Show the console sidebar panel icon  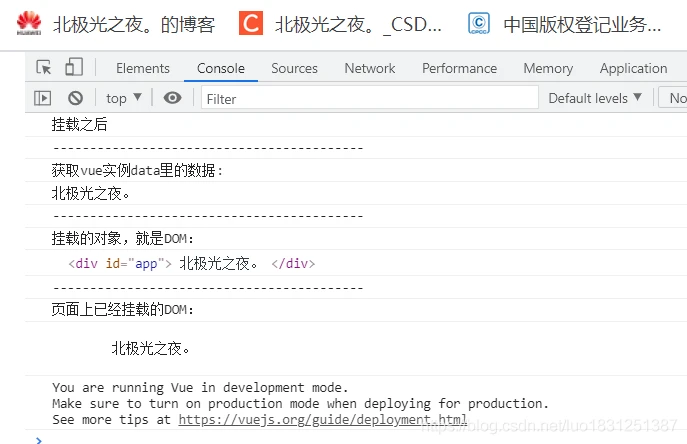click(42, 98)
